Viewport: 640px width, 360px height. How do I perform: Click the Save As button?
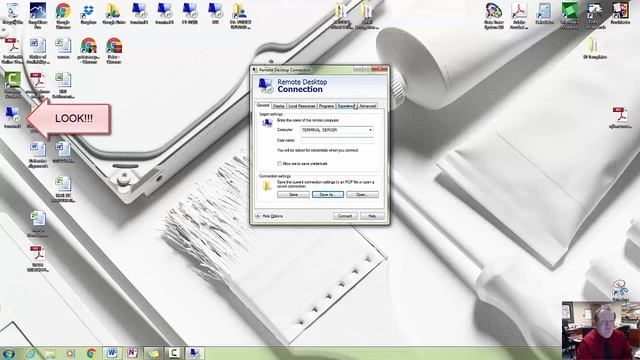[x=328, y=195]
